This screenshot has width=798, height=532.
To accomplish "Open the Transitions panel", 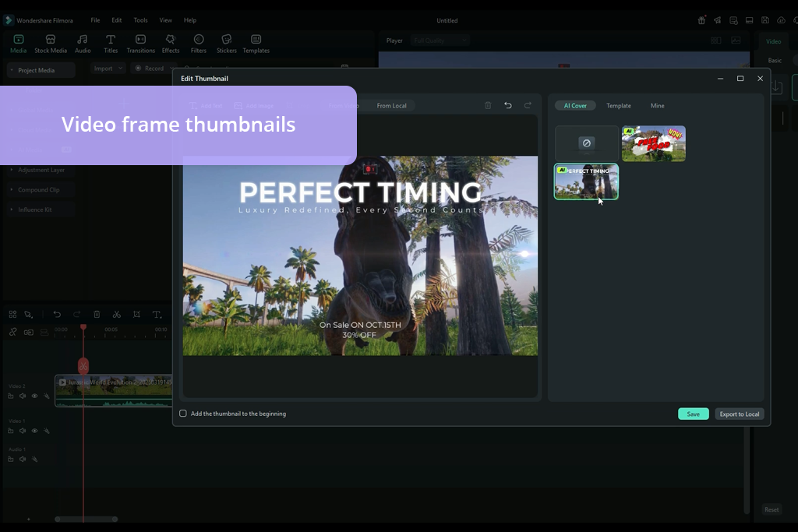I will (x=140, y=44).
